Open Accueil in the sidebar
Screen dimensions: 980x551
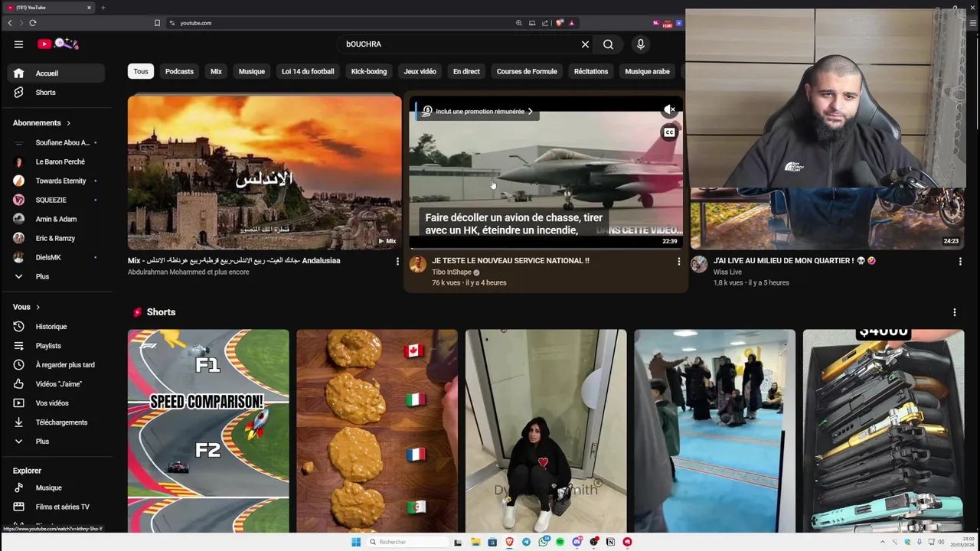coord(56,73)
